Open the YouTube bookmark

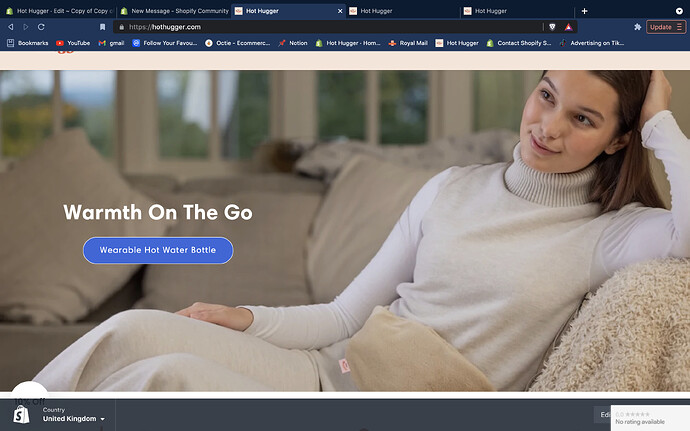tap(73, 43)
